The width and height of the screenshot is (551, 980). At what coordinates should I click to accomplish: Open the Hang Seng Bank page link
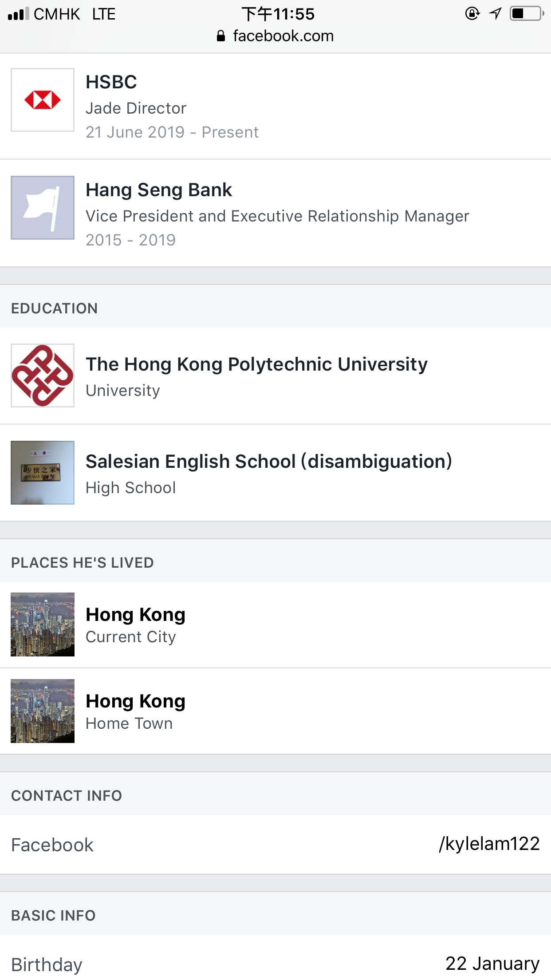(x=159, y=190)
